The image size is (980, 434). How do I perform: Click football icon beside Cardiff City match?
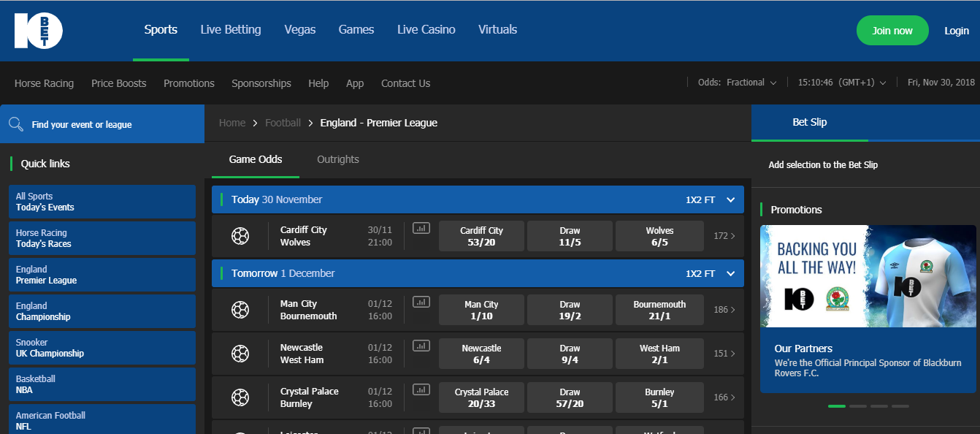point(240,236)
